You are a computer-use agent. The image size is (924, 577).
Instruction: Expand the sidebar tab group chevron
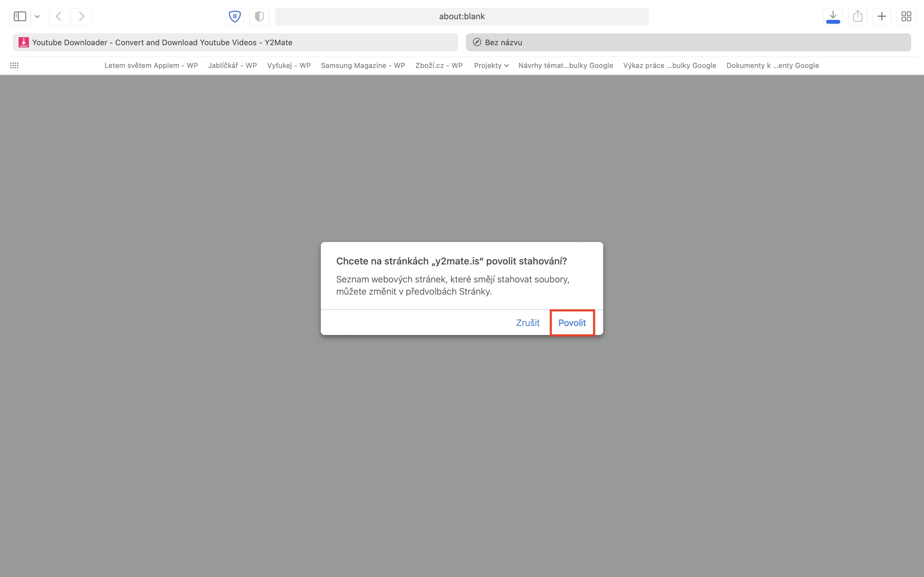click(x=37, y=16)
